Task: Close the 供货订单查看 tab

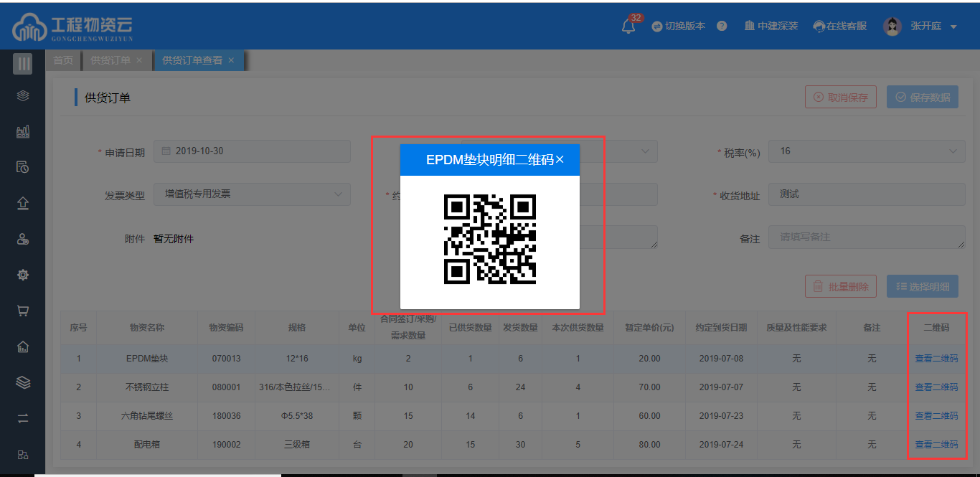Action: tap(231, 60)
